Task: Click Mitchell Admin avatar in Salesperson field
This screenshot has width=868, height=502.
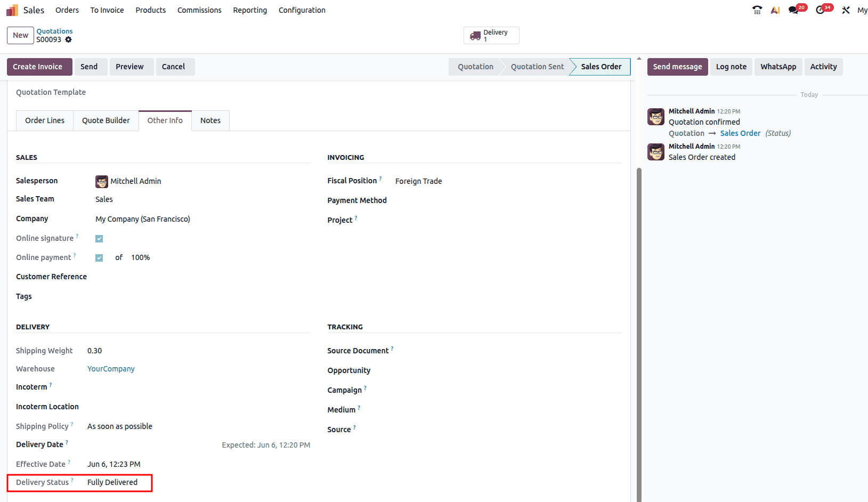Action: coord(102,182)
